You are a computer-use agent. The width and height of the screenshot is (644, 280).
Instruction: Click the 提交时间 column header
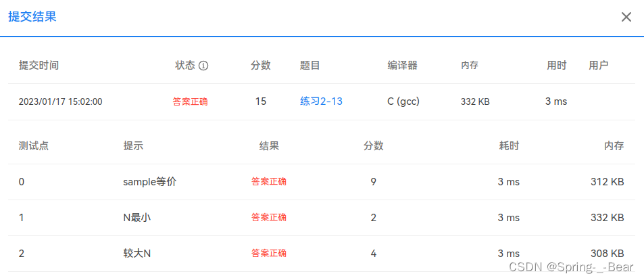[39, 66]
